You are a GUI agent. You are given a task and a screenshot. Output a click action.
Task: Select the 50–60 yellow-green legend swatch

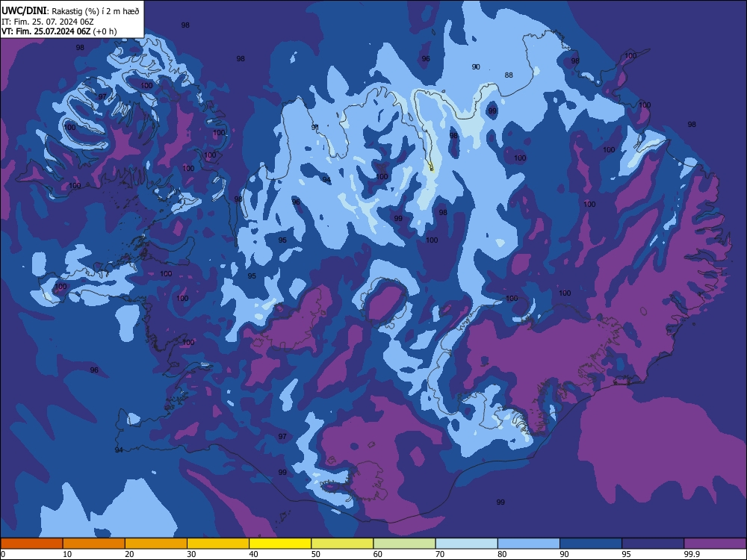coord(342,544)
